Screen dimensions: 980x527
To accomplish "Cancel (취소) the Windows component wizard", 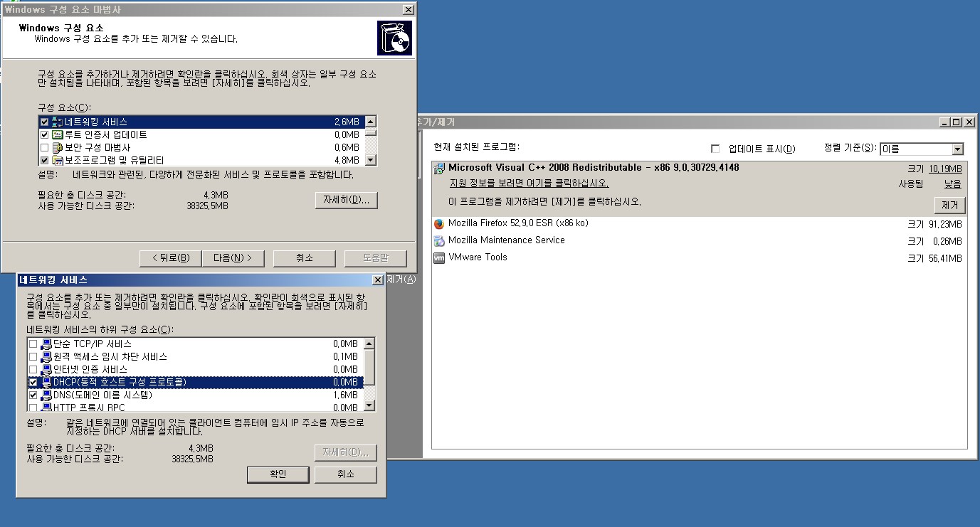I will [x=304, y=257].
